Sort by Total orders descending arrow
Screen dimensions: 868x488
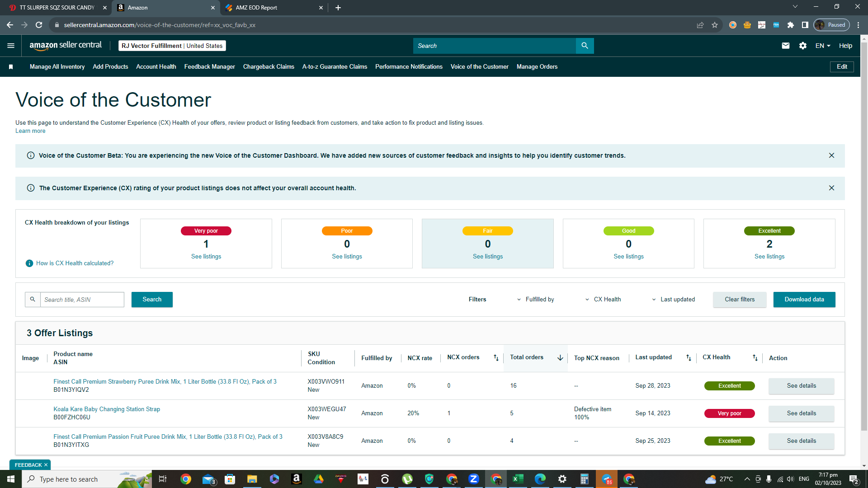pos(560,358)
